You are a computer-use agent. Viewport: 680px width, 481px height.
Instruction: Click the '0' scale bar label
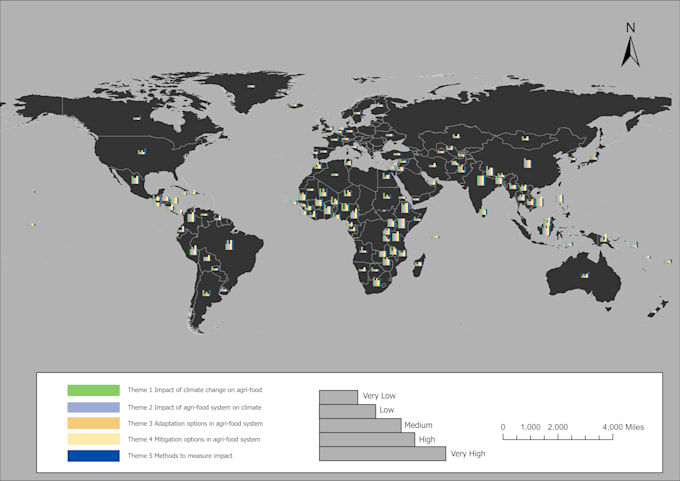503,427
